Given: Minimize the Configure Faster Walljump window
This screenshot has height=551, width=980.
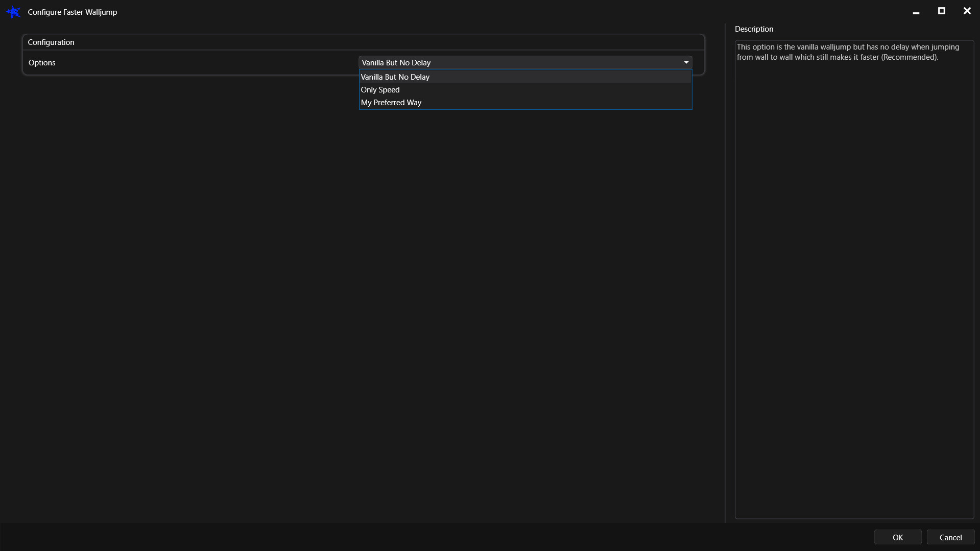Looking at the screenshot, I should (x=916, y=12).
